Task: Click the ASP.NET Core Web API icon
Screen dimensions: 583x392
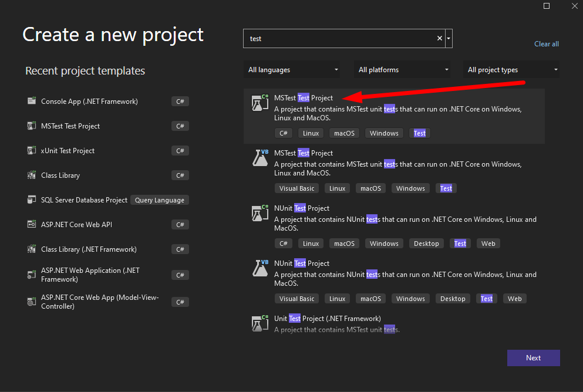Action: [x=32, y=225]
